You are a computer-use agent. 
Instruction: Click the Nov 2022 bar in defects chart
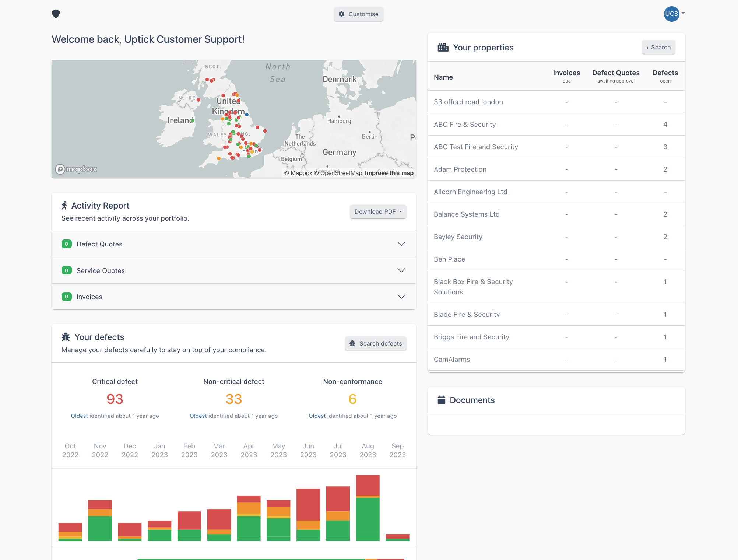coord(100,520)
